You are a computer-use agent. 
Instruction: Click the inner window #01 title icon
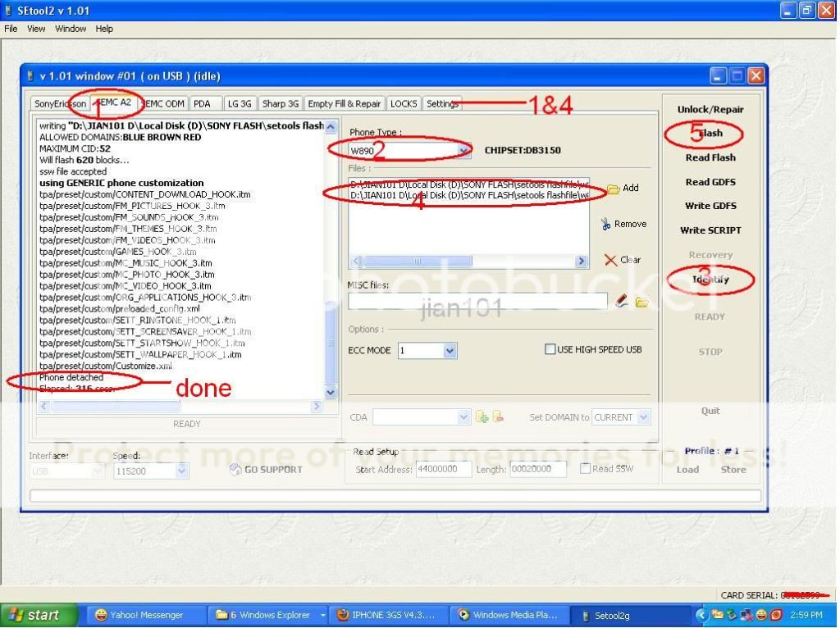click(30, 76)
